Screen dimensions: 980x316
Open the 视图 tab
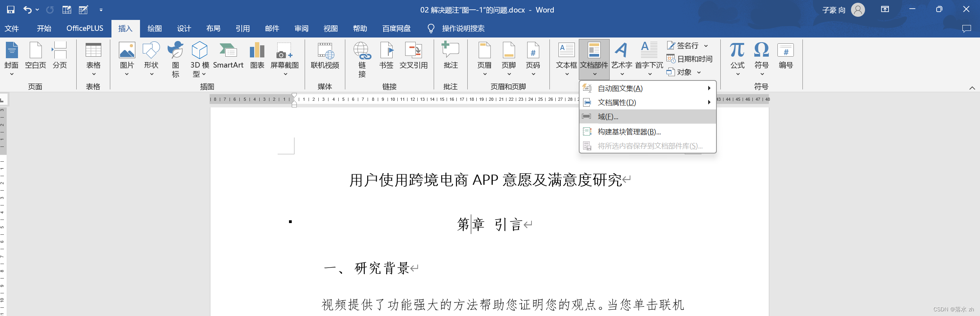click(x=330, y=29)
